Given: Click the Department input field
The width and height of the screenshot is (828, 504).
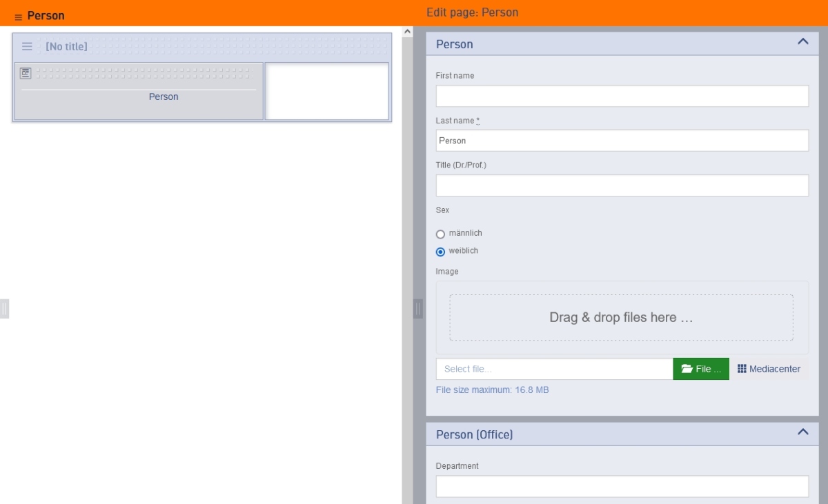Looking at the screenshot, I should coord(622,486).
